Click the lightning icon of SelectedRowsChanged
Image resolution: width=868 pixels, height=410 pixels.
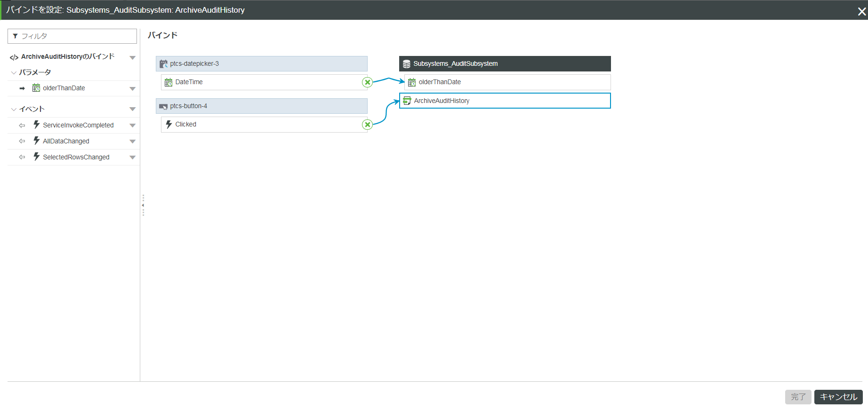point(36,157)
